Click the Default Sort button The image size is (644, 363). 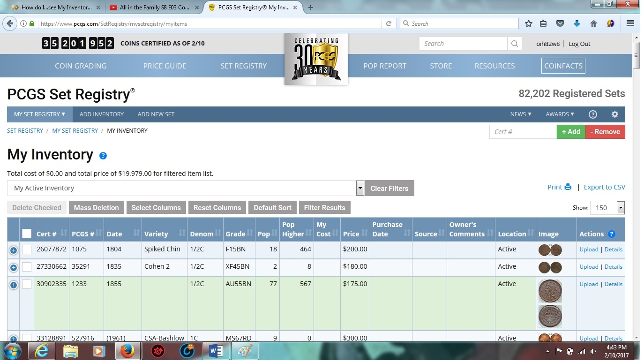tap(272, 207)
